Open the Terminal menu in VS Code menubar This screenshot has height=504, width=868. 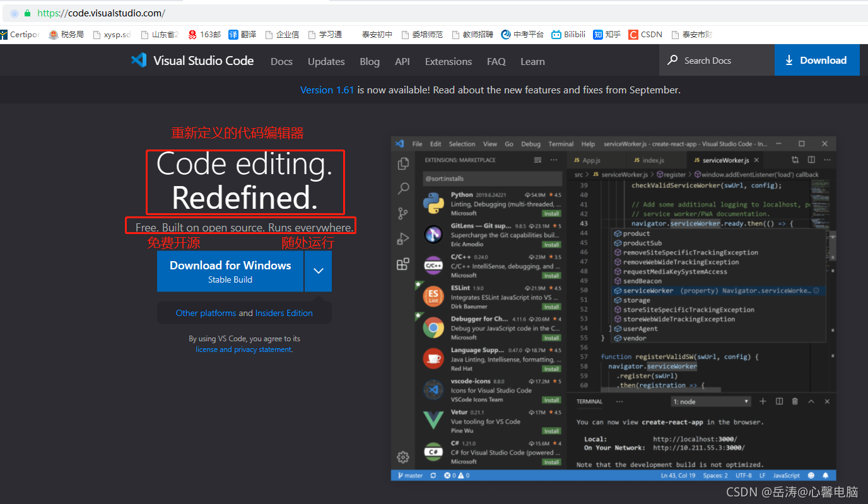(561, 144)
